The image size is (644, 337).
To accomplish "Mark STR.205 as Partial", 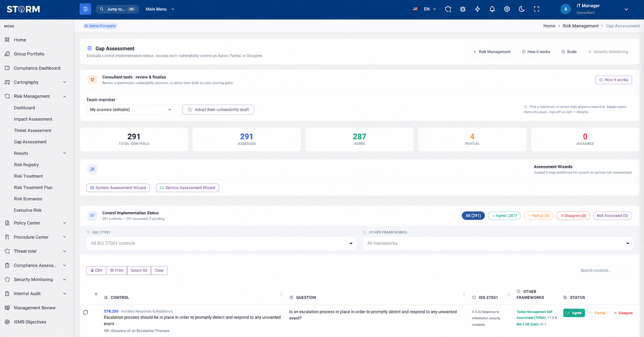I will pyautogui.click(x=598, y=313).
